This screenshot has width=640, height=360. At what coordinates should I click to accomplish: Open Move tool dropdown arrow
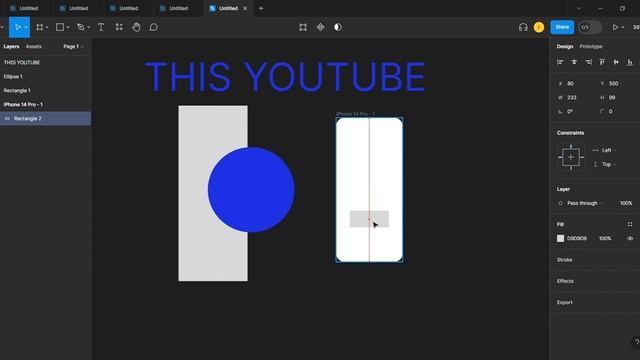26,27
